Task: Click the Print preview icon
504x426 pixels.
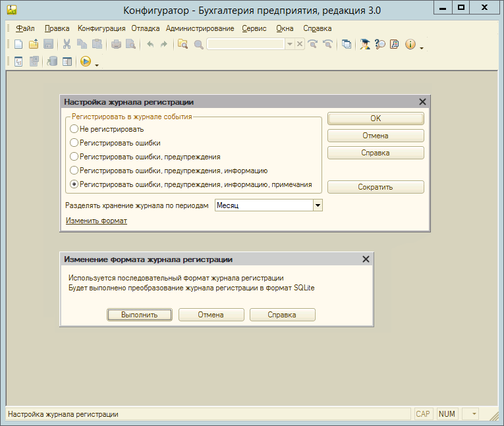Action: tap(131, 44)
